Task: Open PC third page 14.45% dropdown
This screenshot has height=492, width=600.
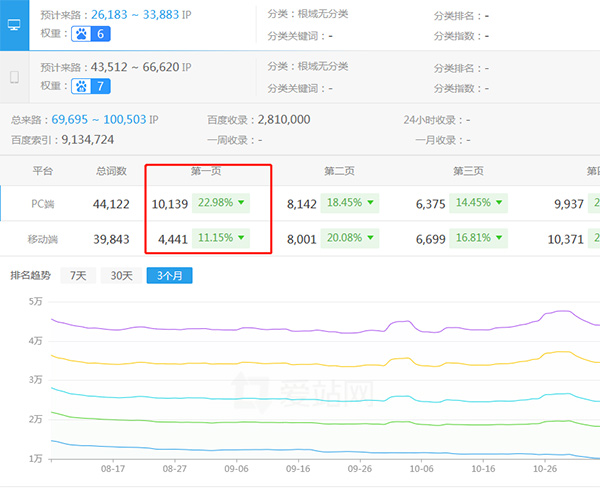Action: pos(479,203)
